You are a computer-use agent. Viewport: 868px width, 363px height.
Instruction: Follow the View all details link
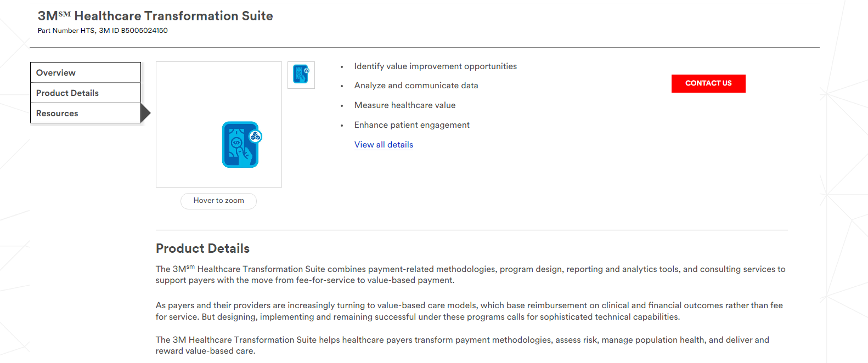pos(384,145)
